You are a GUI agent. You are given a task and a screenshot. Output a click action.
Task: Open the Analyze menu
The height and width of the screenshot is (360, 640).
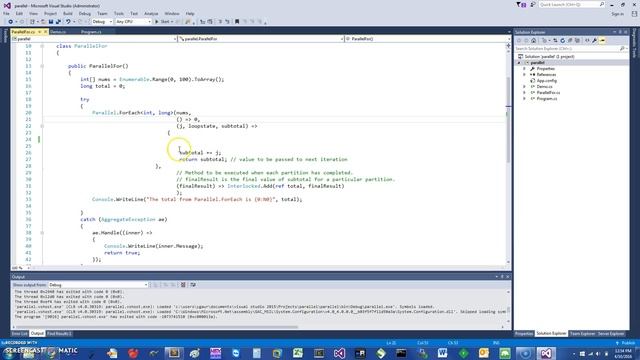tap(151, 13)
